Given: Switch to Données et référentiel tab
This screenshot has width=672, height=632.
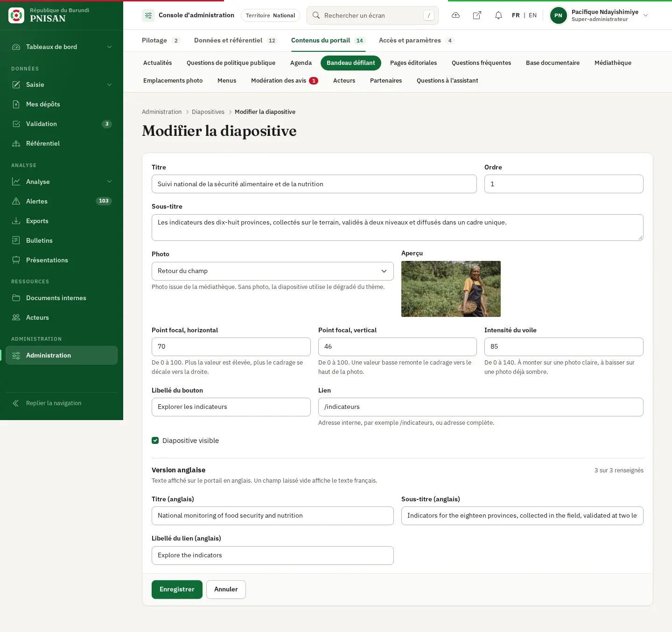Looking at the screenshot, I should [236, 41].
